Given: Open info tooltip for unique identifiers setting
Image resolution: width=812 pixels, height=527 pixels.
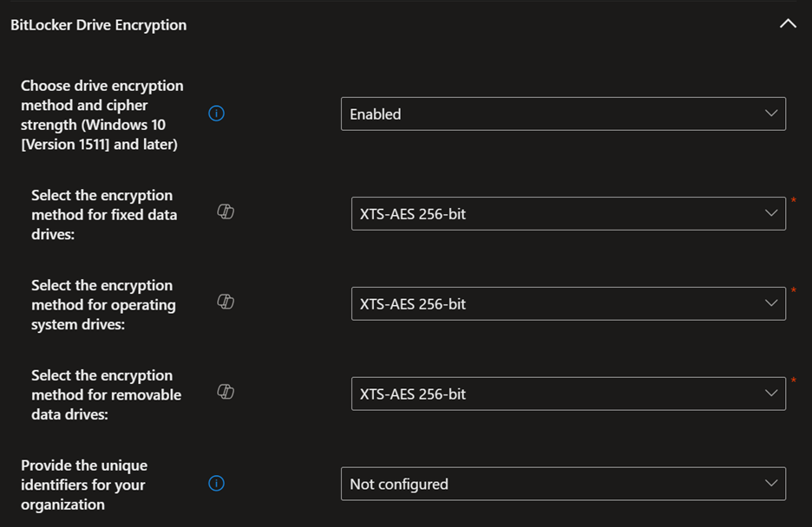Looking at the screenshot, I should [x=217, y=484].
